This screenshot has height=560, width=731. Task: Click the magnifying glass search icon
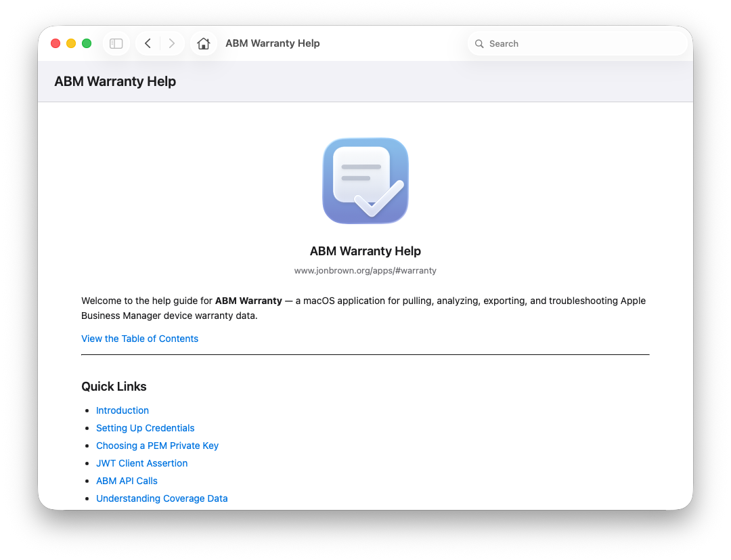(x=479, y=43)
